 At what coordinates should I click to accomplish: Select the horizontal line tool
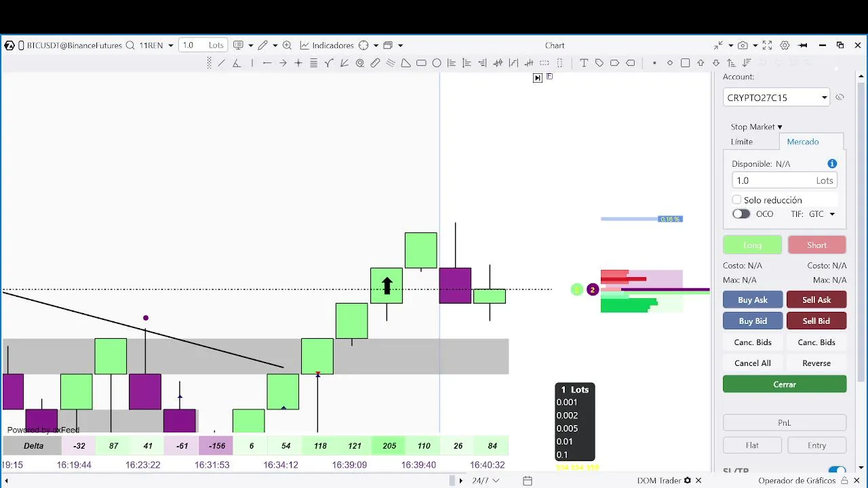[267, 63]
